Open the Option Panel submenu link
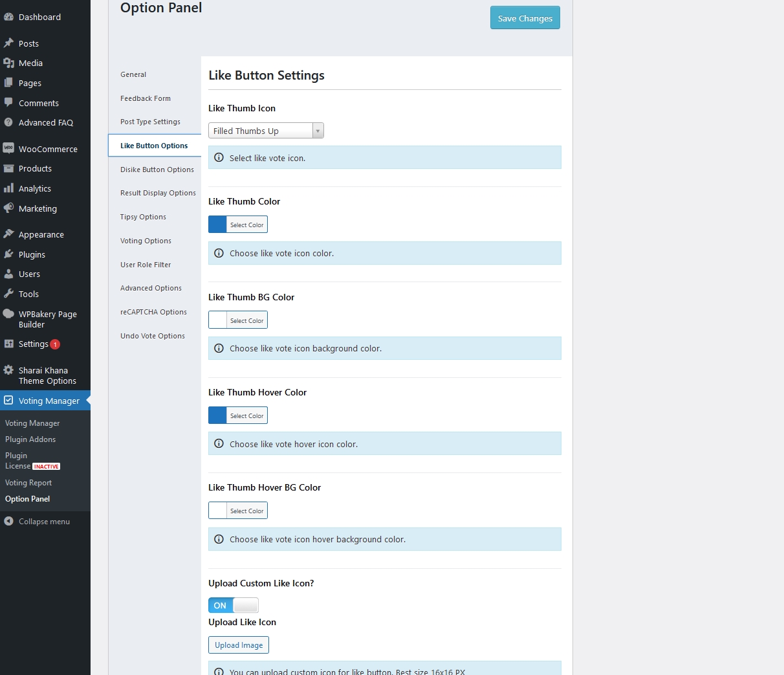The width and height of the screenshot is (784, 675). (27, 499)
